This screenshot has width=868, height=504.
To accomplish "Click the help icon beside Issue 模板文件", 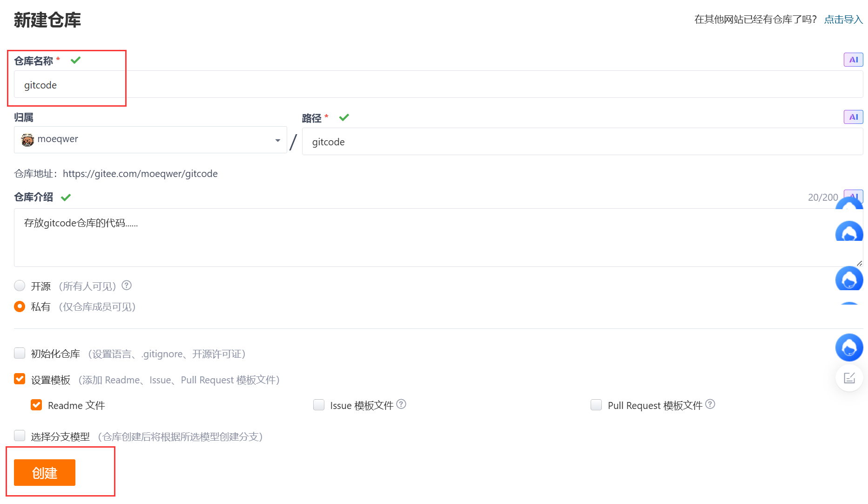I will pyautogui.click(x=402, y=404).
